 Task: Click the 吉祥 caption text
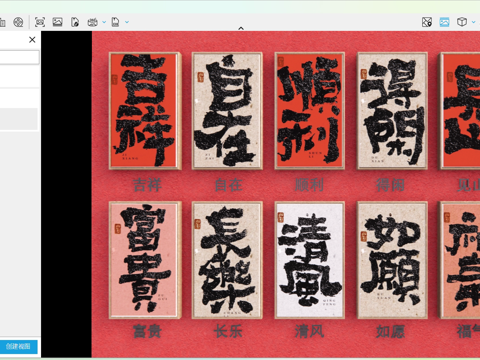[x=147, y=185]
